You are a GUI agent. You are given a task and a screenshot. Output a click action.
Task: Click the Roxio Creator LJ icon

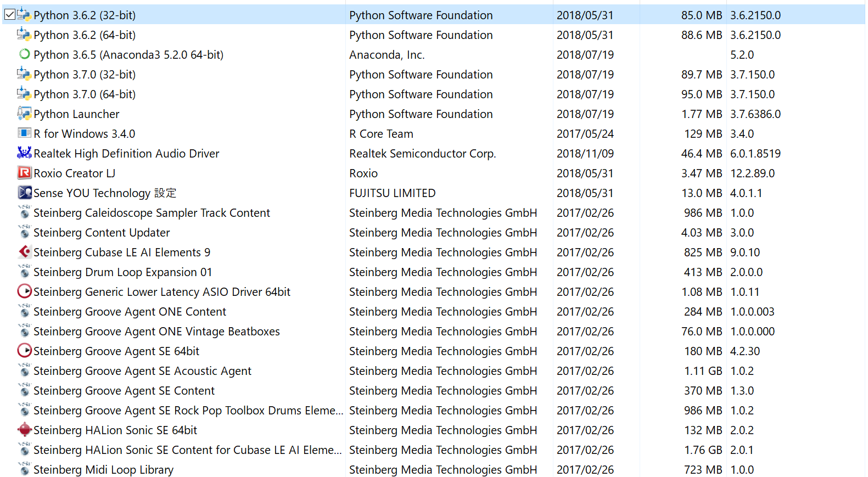click(x=24, y=173)
